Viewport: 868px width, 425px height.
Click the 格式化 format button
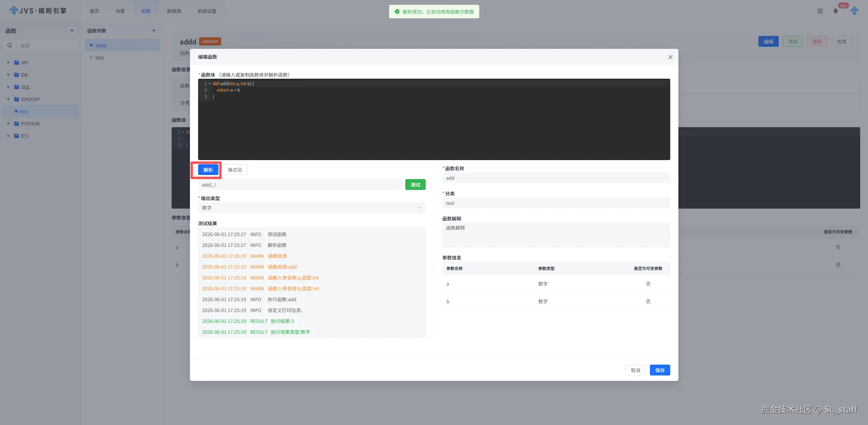pos(235,170)
